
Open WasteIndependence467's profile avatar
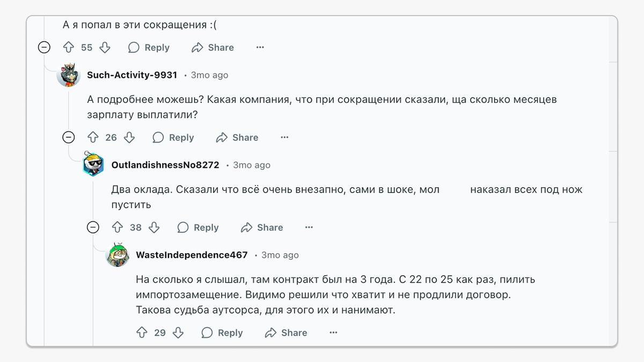point(118,255)
